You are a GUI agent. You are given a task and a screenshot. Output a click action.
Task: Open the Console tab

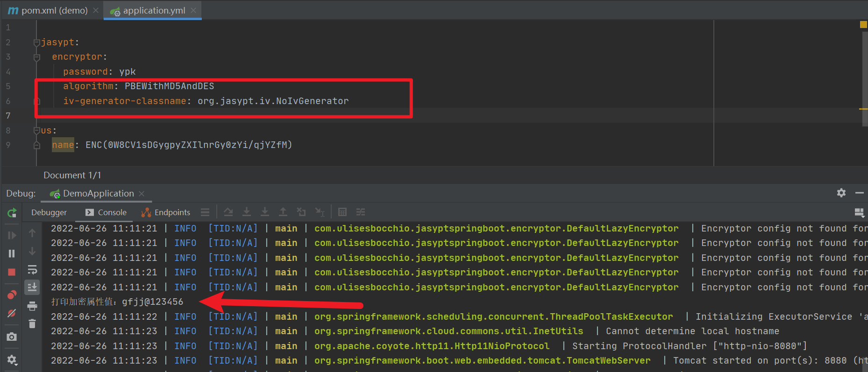[106, 212]
